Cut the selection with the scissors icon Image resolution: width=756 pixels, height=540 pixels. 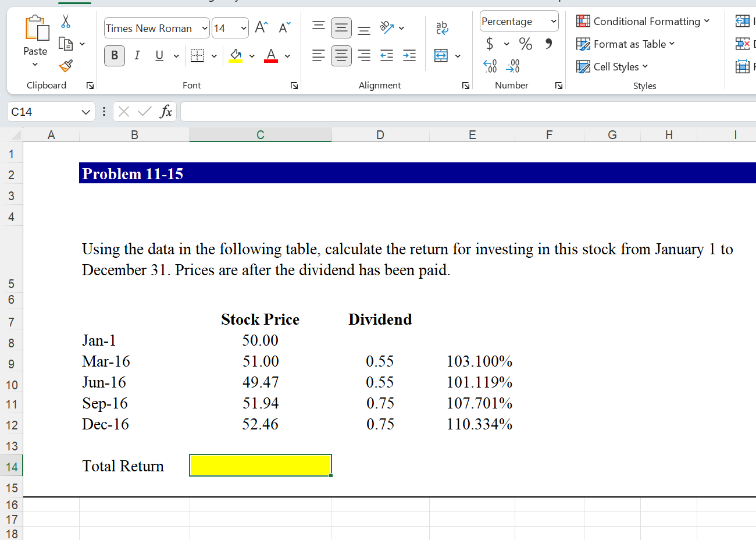click(x=66, y=21)
